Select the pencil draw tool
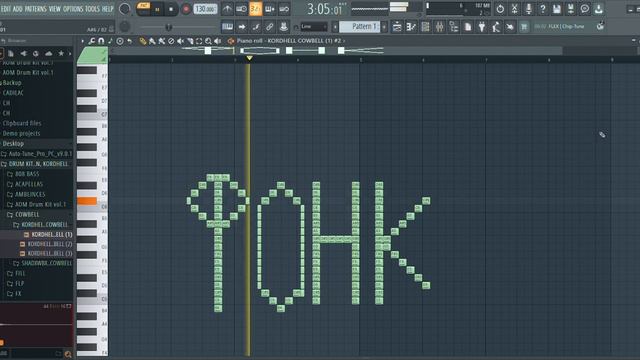This screenshot has height=360, width=640. pyautogui.click(x=143, y=41)
